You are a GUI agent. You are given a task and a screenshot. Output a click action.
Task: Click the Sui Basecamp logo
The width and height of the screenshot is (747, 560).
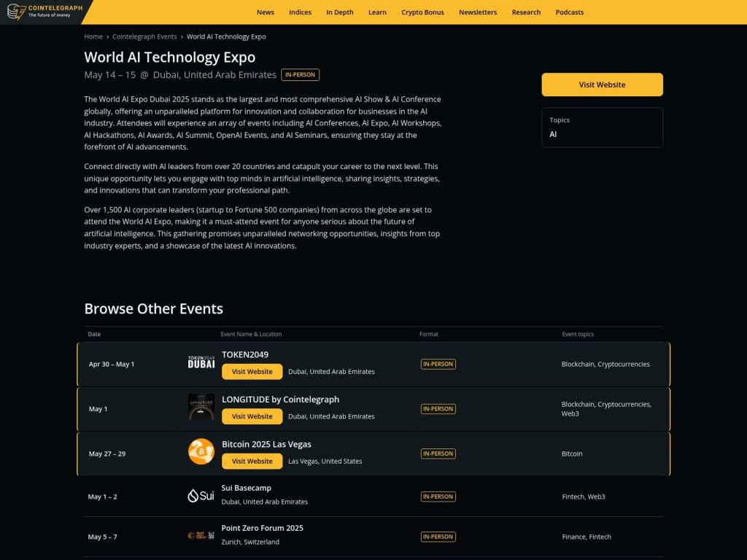point(199,494)
